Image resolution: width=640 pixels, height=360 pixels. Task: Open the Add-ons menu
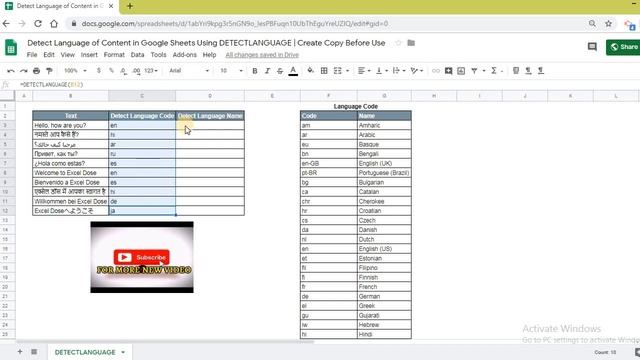(184, 55)
